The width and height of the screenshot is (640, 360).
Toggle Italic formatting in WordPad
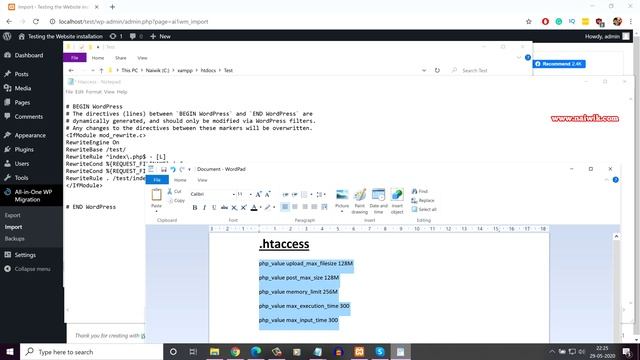click(x=204, y=207)
